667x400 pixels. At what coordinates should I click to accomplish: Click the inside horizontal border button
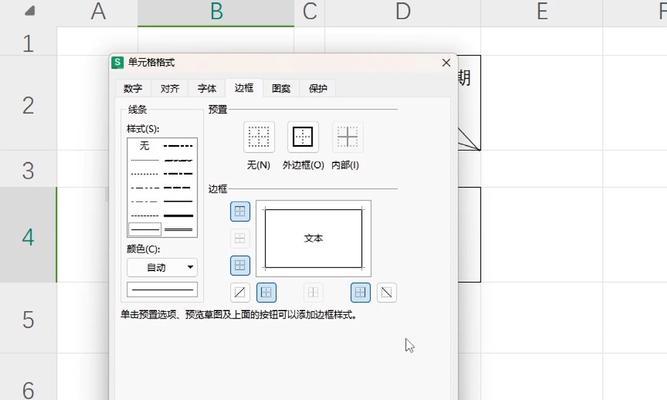[x=240, y=238]
